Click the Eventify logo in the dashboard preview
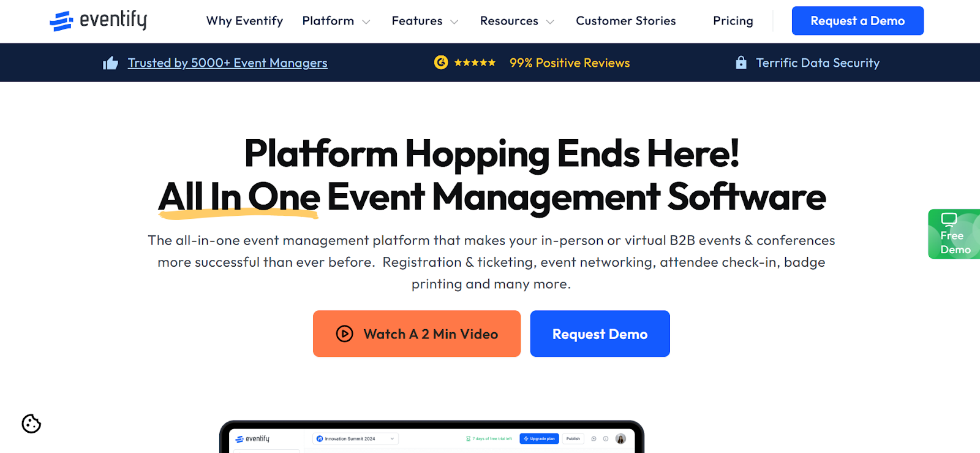Viewport: 980px width, 453px height. [x=252, y=439]
